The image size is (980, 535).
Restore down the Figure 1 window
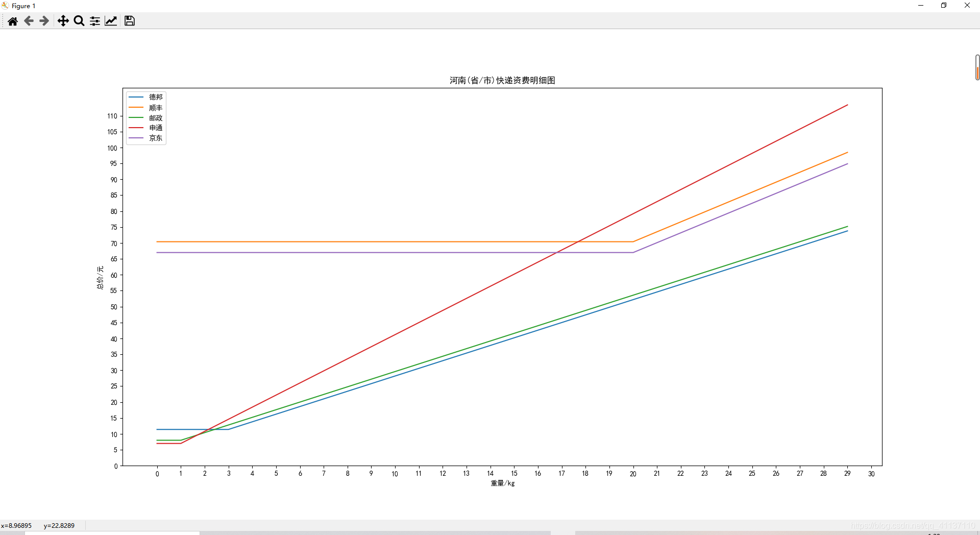tap(944, 6)
